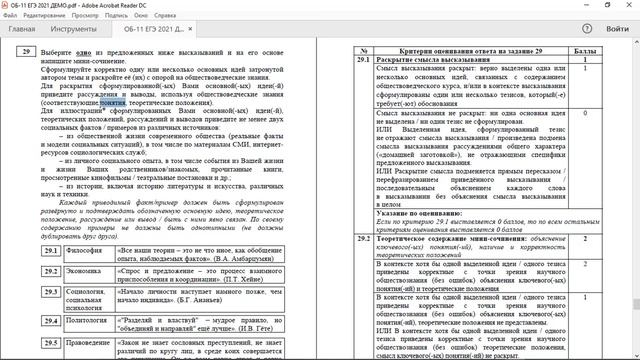Screen dimensions: 640x360
Task: Click the Правоведение table cell
Action: (x=89, y=349)
